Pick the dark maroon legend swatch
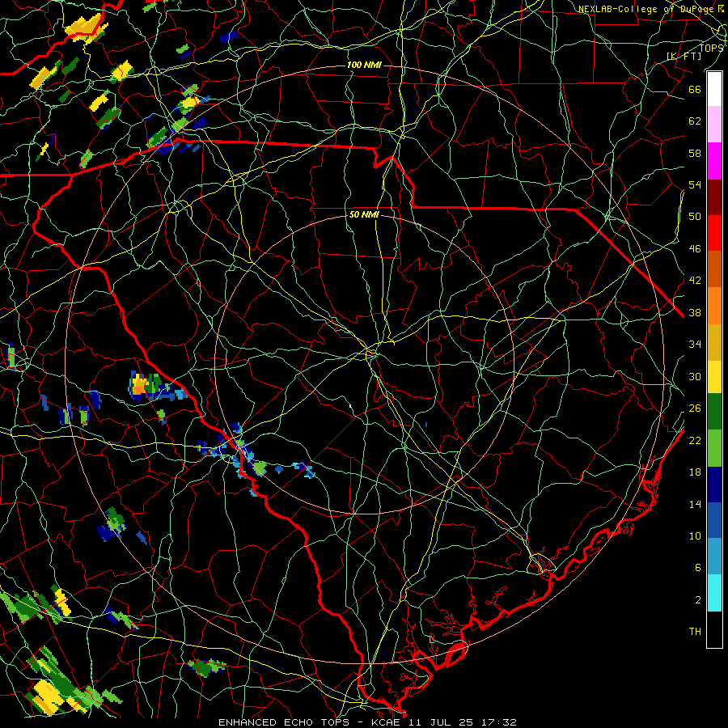The height and width of the screenshot is (728, 728). click(714, 197)
